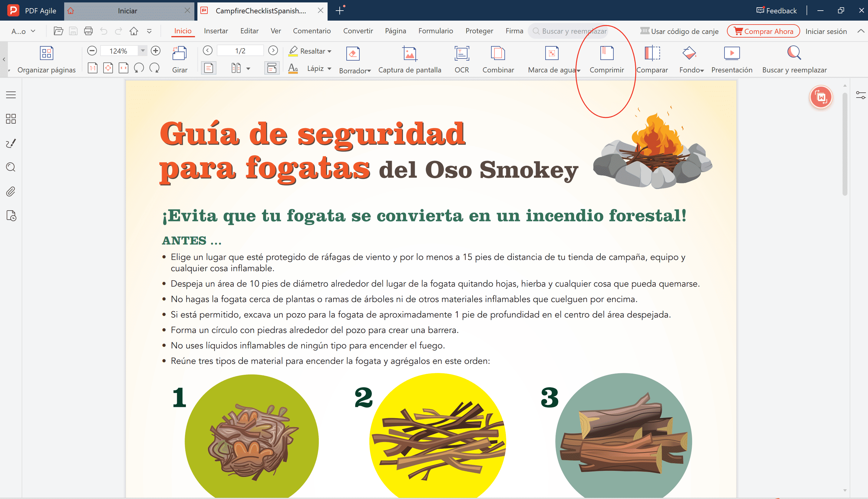Toggle continuous scrolling mode
868x499 pixels.
point(272,68)
